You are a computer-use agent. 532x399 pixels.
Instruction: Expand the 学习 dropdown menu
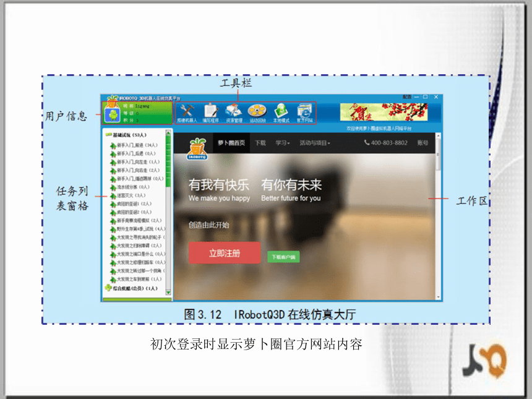283,143
